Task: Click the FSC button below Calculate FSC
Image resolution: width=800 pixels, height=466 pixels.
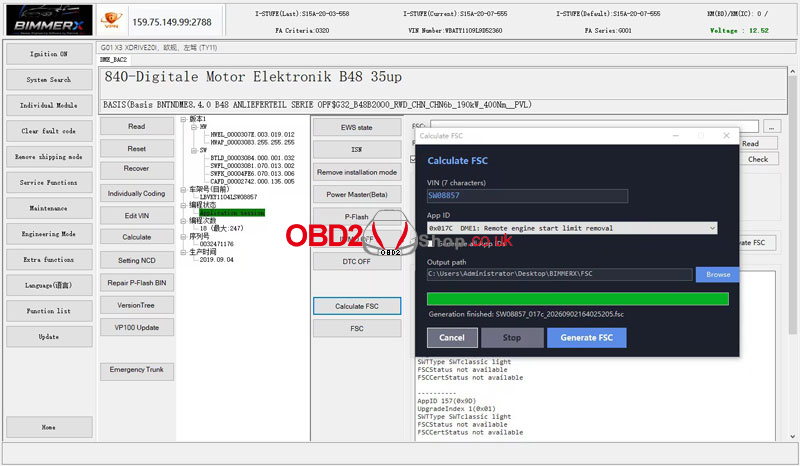Action: 357,328
